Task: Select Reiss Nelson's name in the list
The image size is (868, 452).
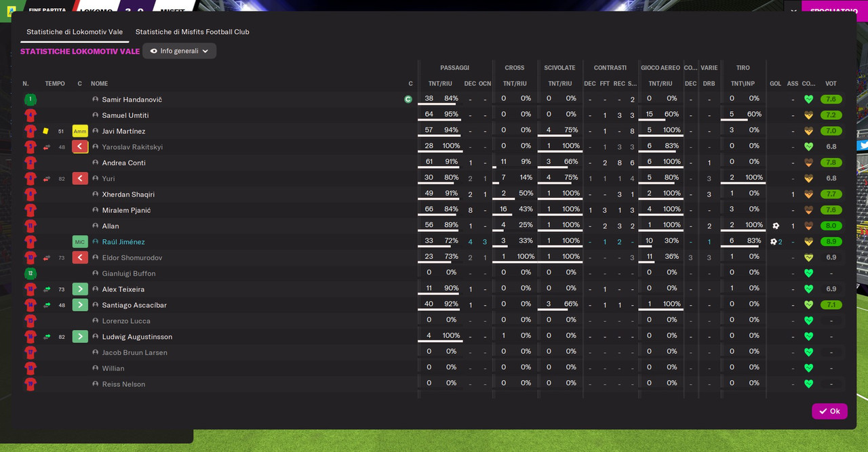Action: pyautogui.click(x=123, y=384)
